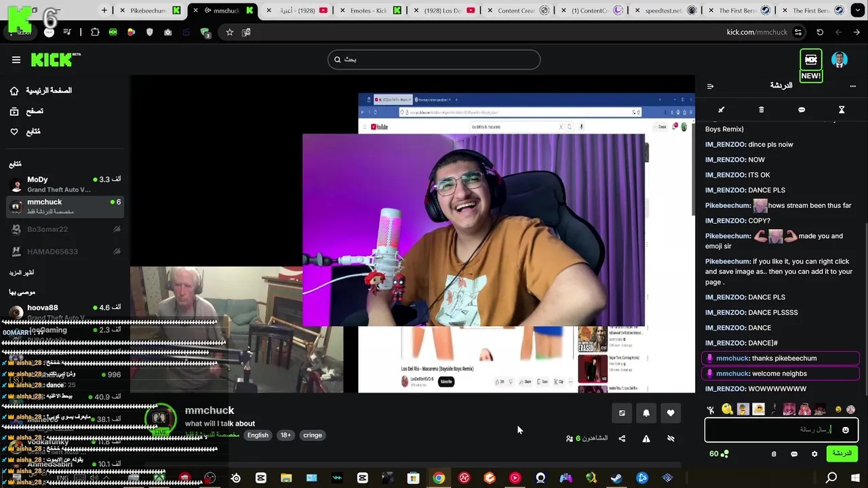Click the cringe tag under the stream title

click(313, 435)
